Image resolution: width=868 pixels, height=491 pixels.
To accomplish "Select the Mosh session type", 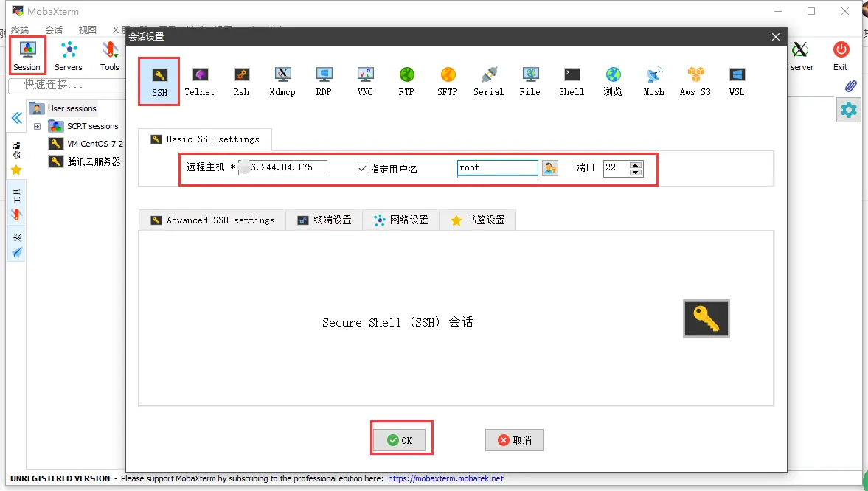I will [x=654, y=81].
